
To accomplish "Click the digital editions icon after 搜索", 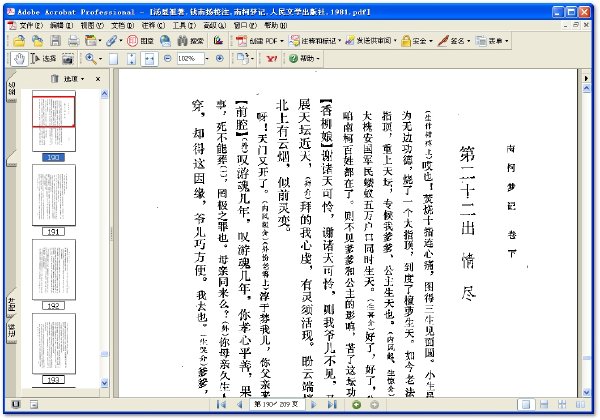I will (218, 41).
